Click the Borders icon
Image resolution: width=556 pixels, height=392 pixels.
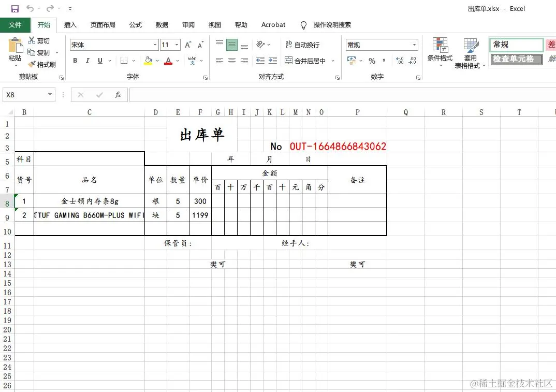tap(124, 61)
